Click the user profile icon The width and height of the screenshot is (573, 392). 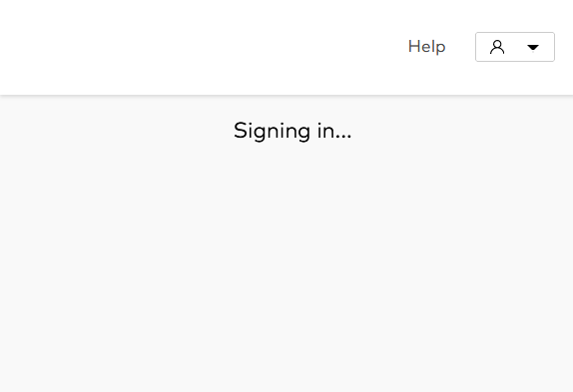tap(497, 47)
